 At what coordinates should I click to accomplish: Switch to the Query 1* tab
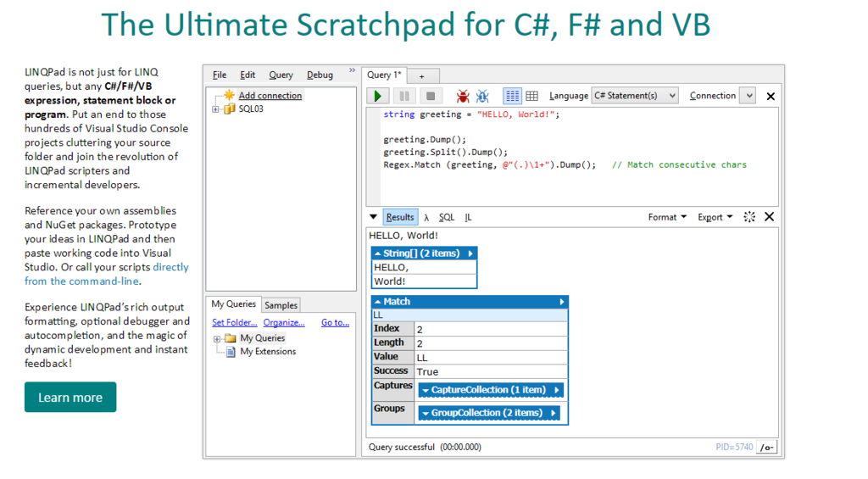click(x=384, y=75)
